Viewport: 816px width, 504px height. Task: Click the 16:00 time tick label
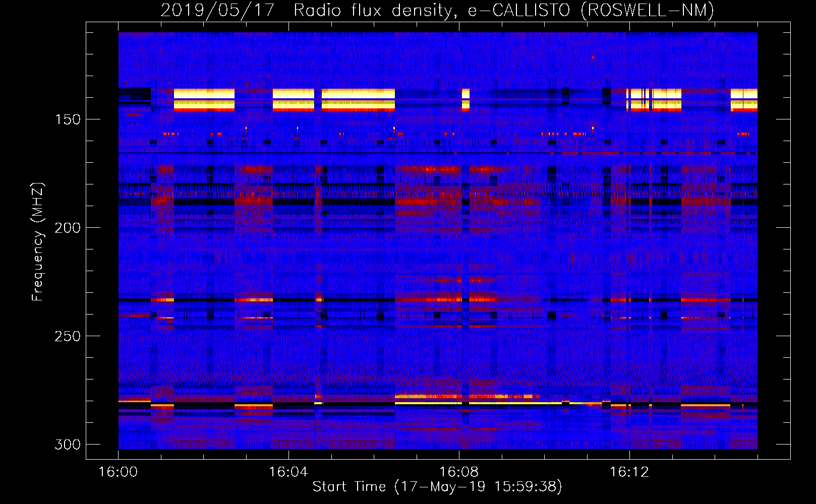(x=118, y=472)
